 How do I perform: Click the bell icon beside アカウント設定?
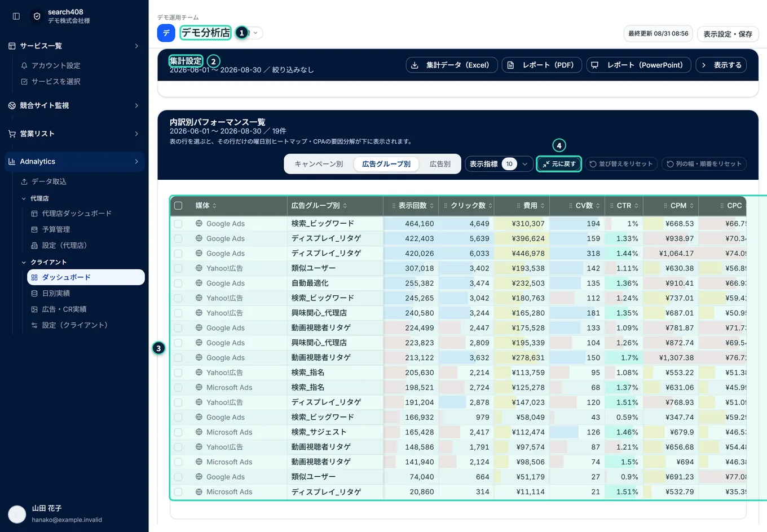click(x=24, y=65)
